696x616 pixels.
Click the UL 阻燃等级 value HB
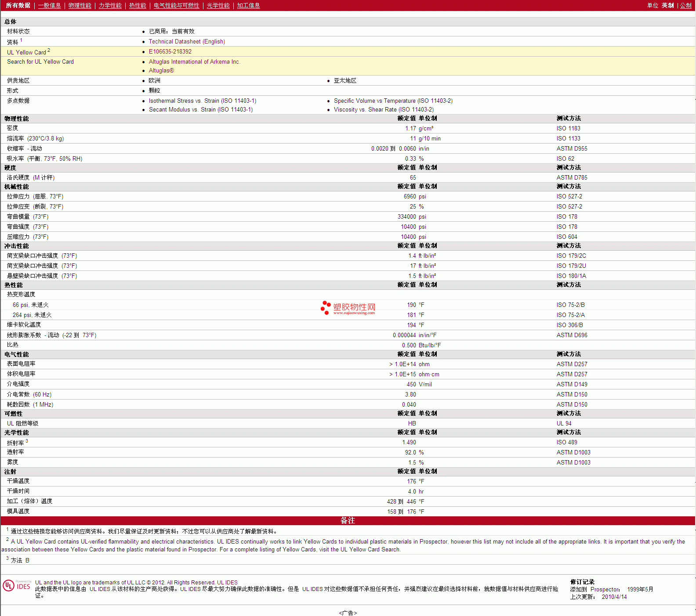click(412, 423)
